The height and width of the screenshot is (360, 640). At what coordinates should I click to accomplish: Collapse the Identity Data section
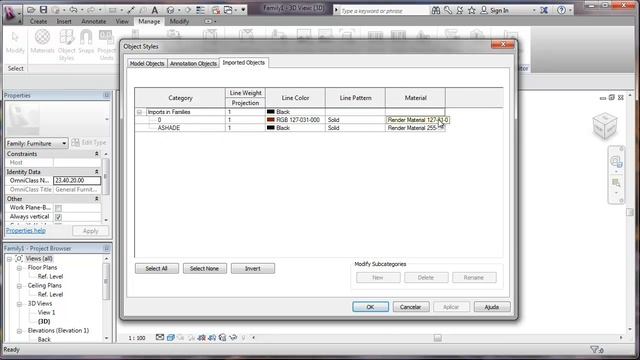(97, 172)
